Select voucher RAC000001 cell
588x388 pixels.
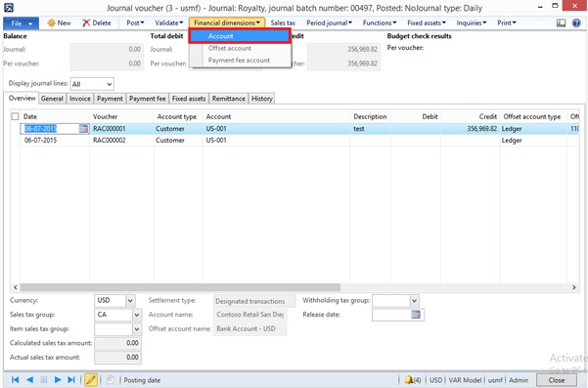click(x=122, y=128)
